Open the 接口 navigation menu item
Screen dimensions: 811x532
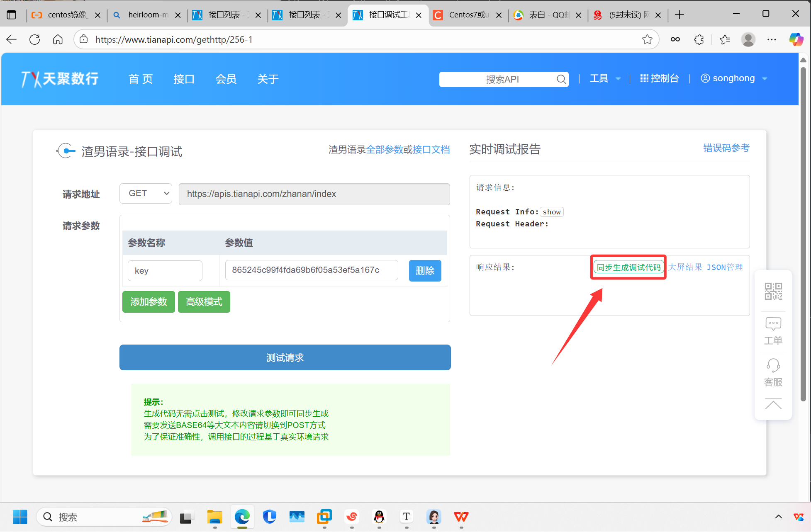184,79
